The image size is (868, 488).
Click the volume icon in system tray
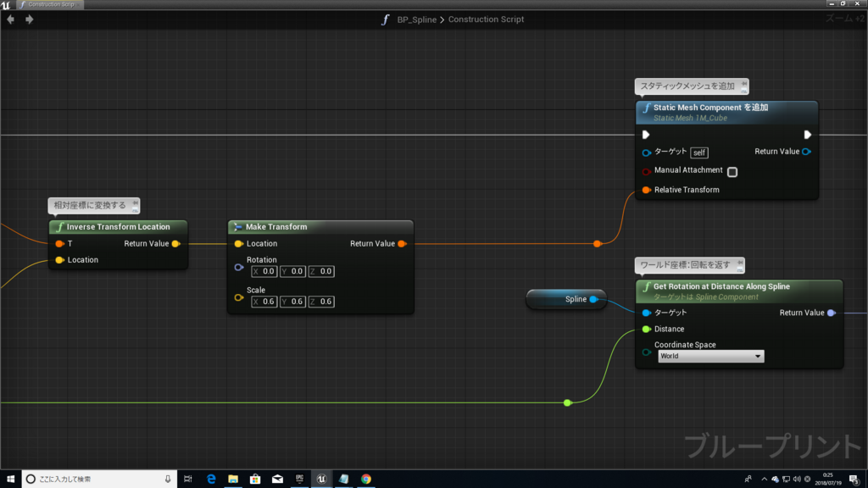pos(797,480)
